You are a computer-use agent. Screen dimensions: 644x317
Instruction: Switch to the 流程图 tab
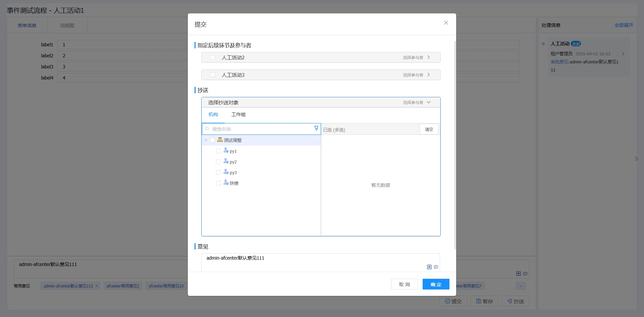point(67,25)
